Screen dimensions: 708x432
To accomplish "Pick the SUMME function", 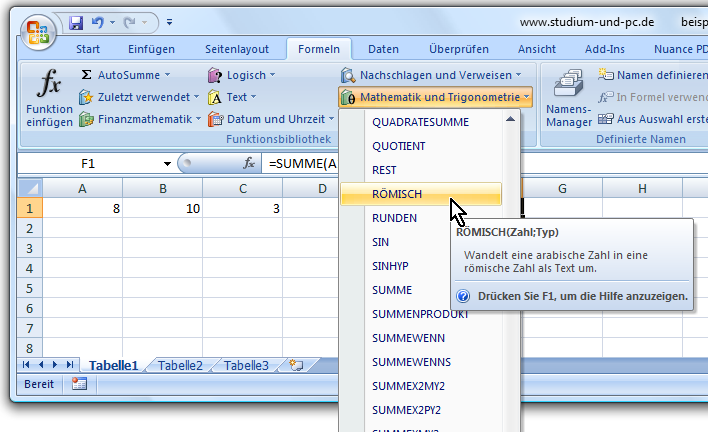I will click(x=394, y=289).
